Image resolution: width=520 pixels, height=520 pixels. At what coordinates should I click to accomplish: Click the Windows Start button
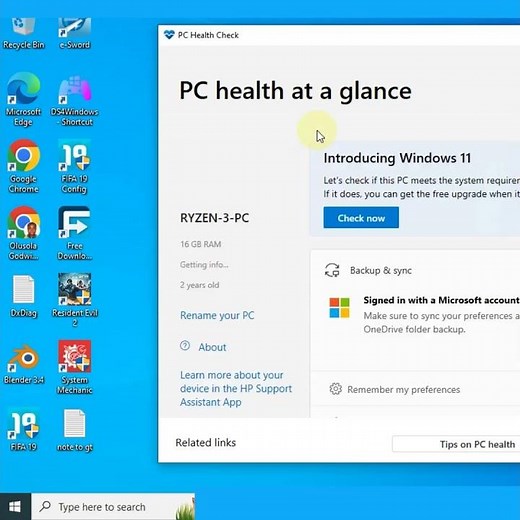15,506
